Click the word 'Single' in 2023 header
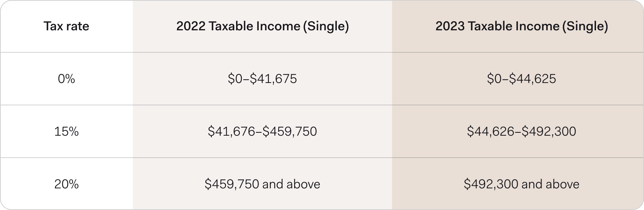The width and height of the screenshot is (644, 210). 585,26
